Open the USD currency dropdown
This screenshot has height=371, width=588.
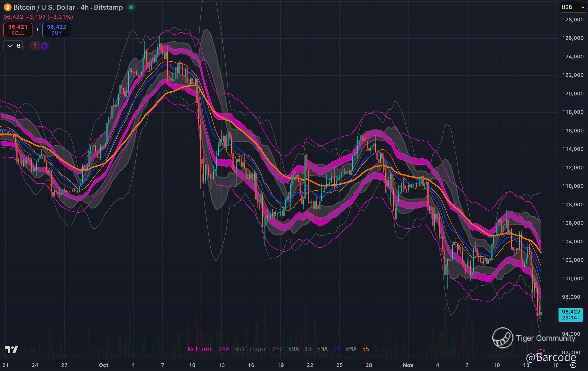572,7
